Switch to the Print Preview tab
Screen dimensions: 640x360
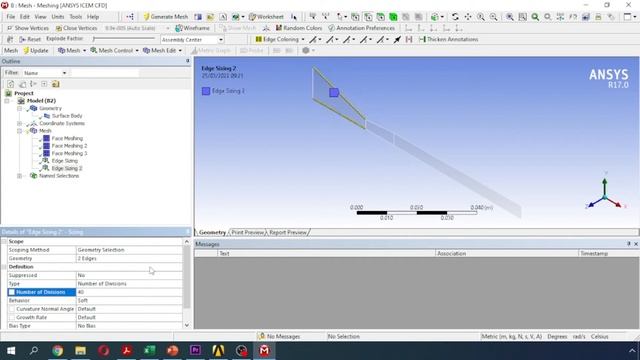(247, 232)
